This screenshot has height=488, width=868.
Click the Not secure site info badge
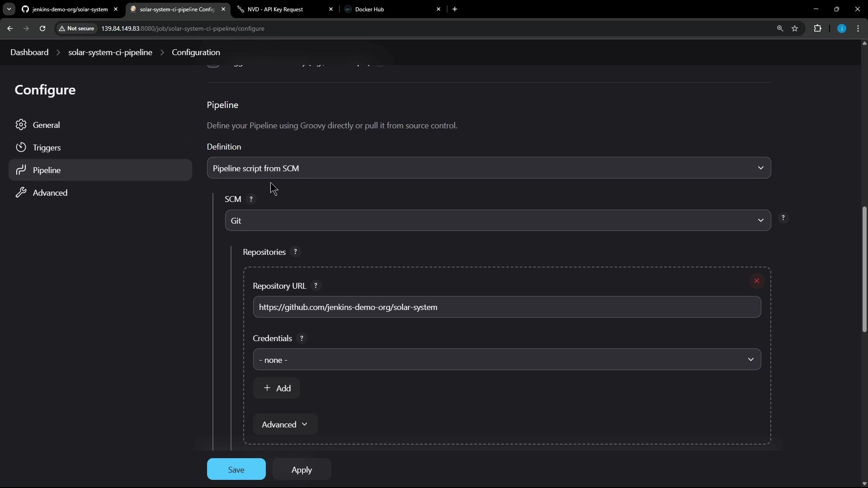pos(77,28)
